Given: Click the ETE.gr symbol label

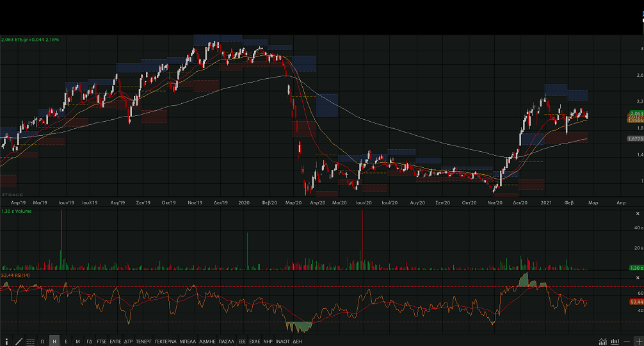Looking at the screenshot, I should 29,40.
